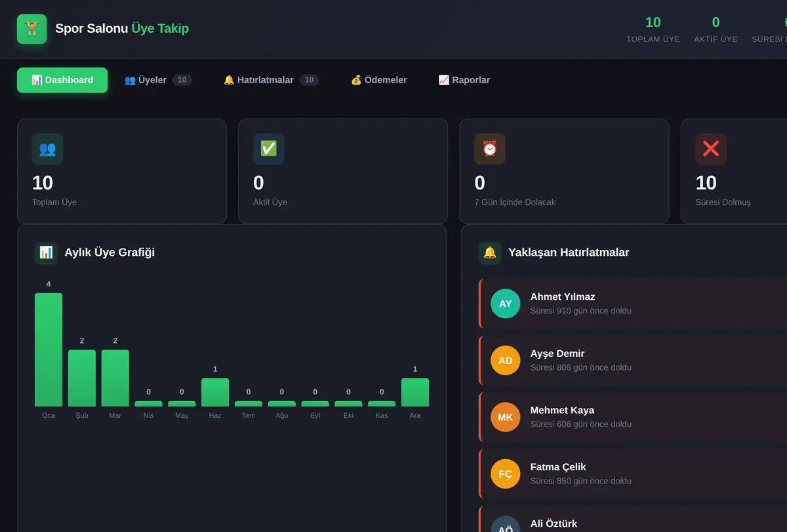Screen dimensions: 787x532
Task: Click the Toplam Üye people icon
Action: click(x=47, y=149)
